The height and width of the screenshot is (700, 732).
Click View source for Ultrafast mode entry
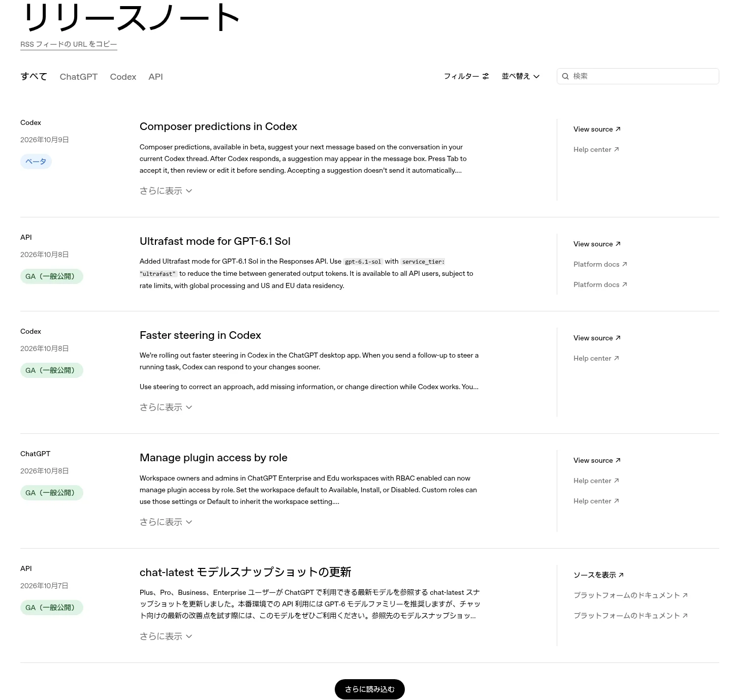point(597,244)
